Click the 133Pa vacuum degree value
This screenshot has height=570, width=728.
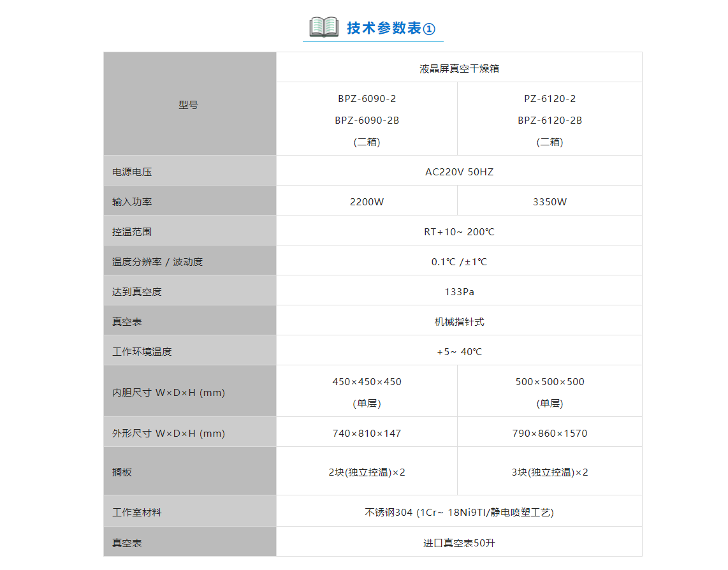[x=459, y=292]
